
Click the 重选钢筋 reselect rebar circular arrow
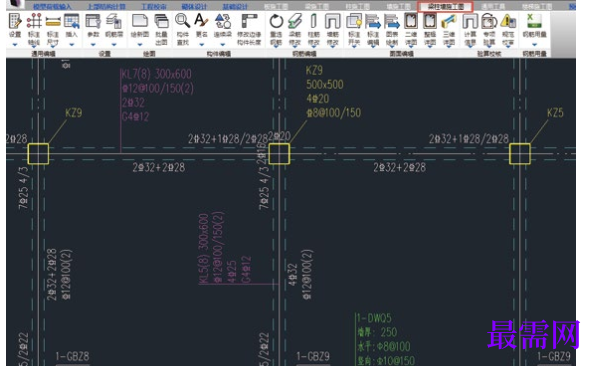point(276,21)
